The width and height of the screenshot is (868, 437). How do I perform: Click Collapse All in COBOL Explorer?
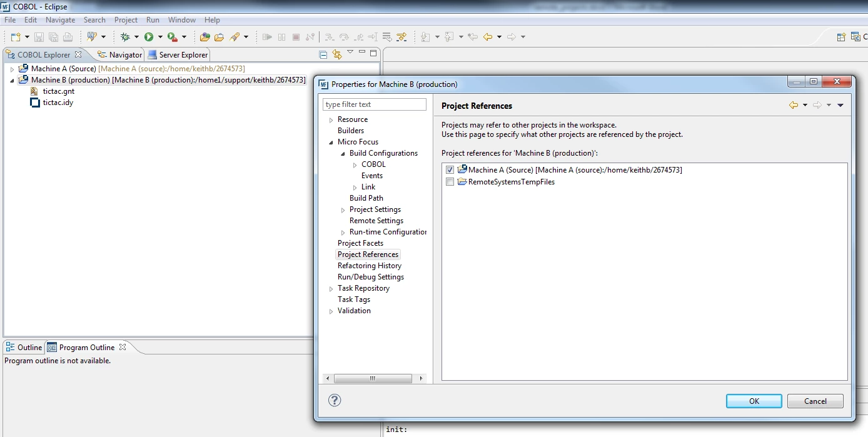coord(323,54)
